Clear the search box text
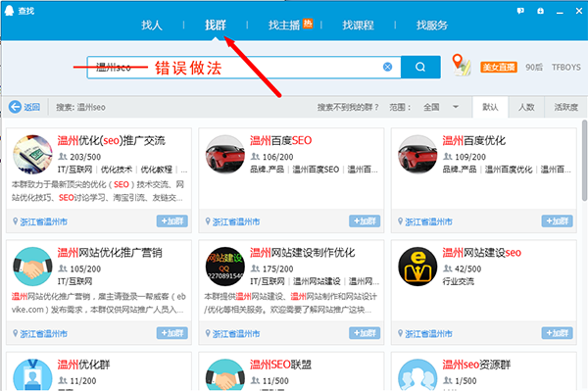Image resolution: width=588 pixels, height=391 pixels. click(x=387, y=67)
